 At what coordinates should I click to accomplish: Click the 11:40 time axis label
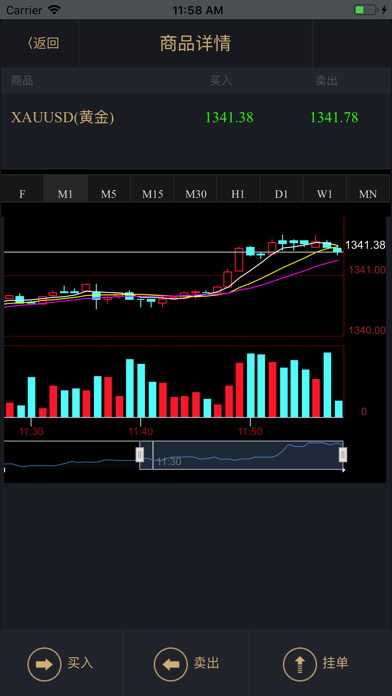click(x=141, y=431)
